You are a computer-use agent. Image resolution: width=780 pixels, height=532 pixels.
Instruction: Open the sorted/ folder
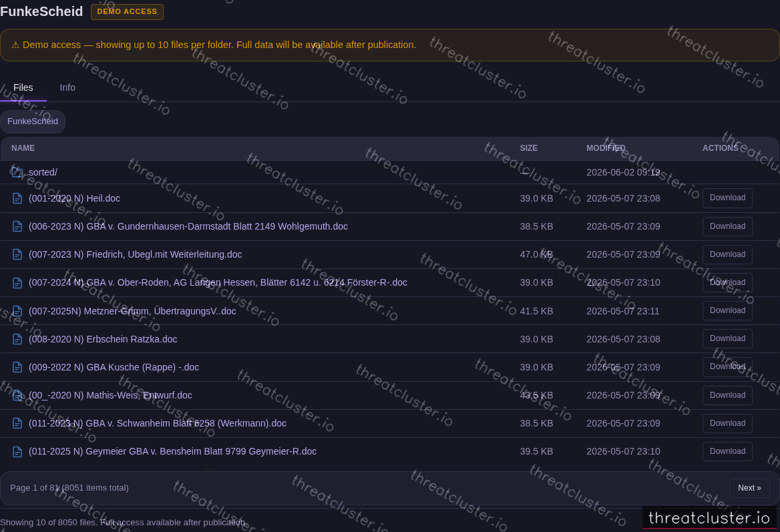click(43, 172)
